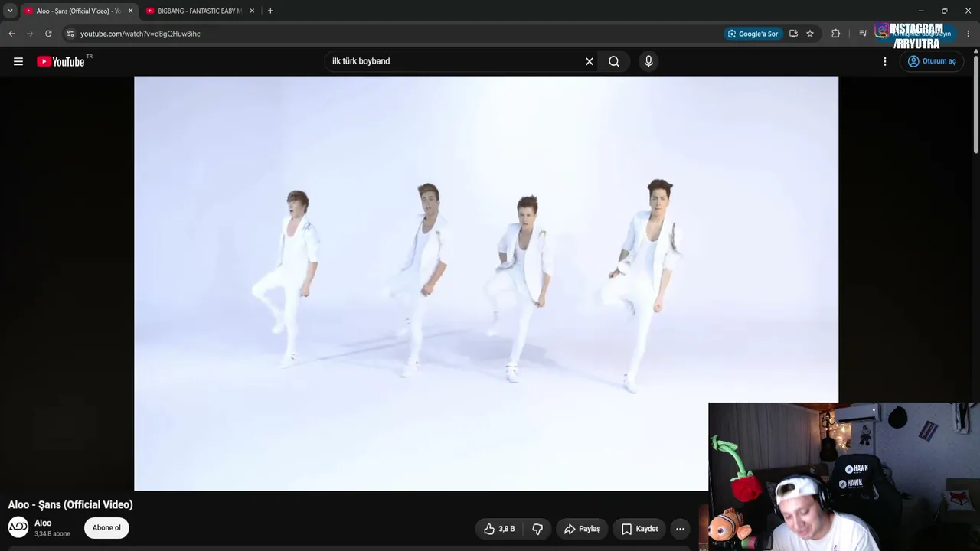Image resolution: width=980 pixels, height=551 pixels.
Task: Switch to the BIGBANG - FANTASTIC BABY tab
Action: click(x=201, y=11)
